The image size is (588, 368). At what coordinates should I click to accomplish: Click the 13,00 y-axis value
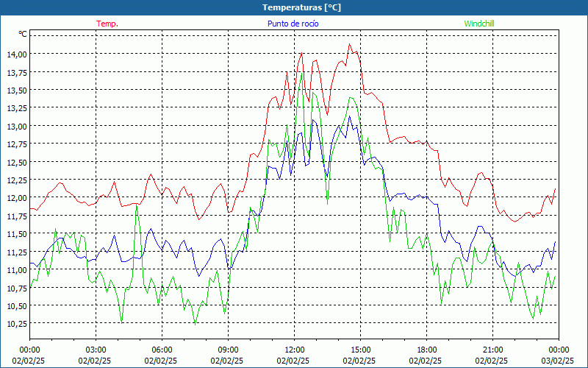pos(17,127)
